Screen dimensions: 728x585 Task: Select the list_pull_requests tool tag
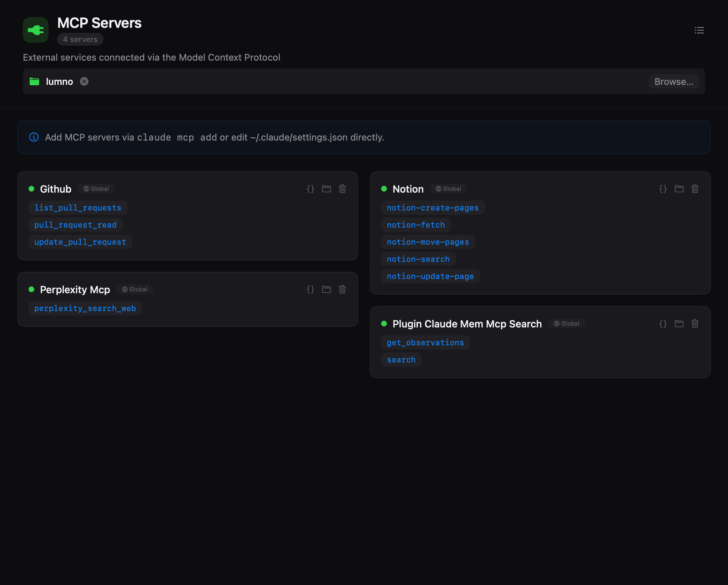pyautogui.click(x=78, y=208)
